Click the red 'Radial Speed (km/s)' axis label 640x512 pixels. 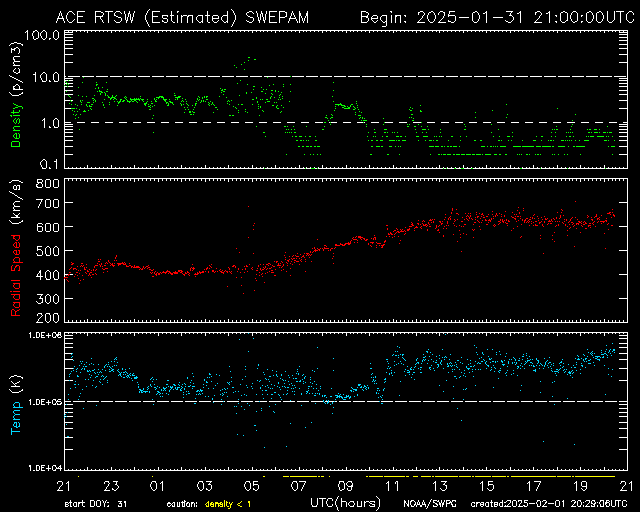(16, 248)
